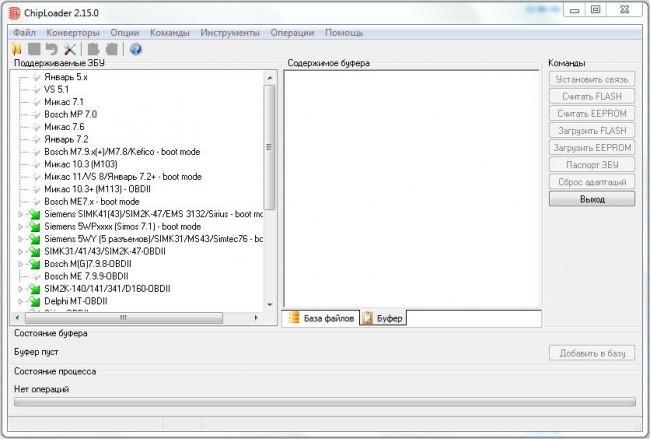Viewport: 650px width, 439px height.
Task: Click the clipboard icon on Буфер tab
Action: pos(367,318)
